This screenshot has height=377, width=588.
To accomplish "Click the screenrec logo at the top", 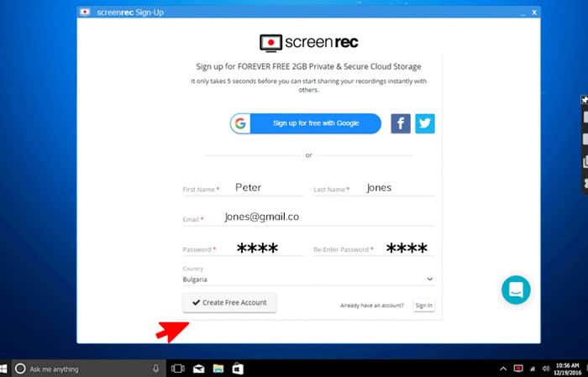I will (308, 42).
